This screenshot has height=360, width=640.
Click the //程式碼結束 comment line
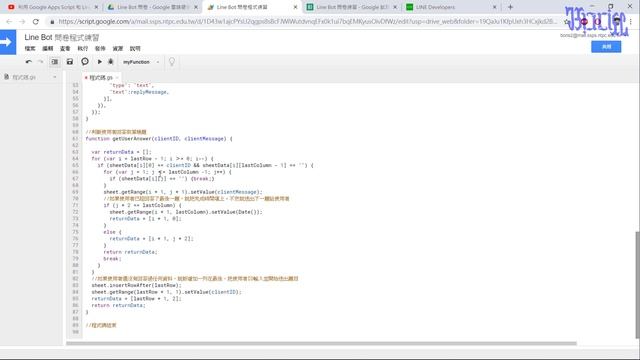pos(101,325)
